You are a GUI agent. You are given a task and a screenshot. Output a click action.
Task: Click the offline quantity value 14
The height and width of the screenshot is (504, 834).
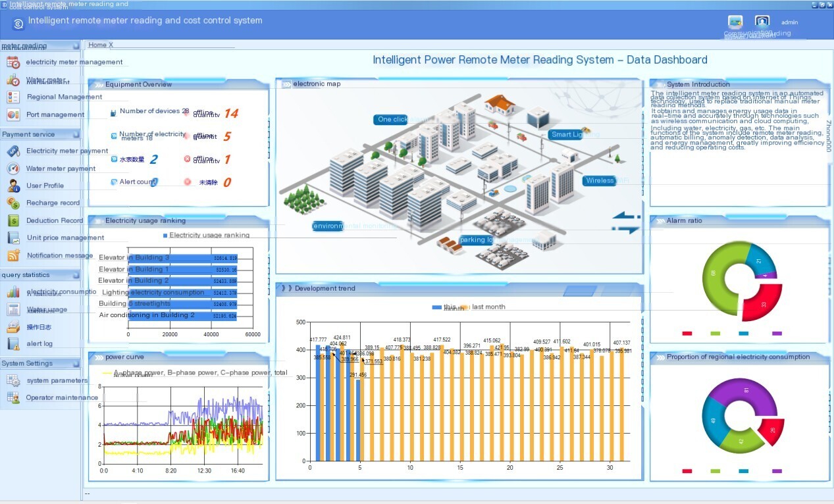(230, 114)
